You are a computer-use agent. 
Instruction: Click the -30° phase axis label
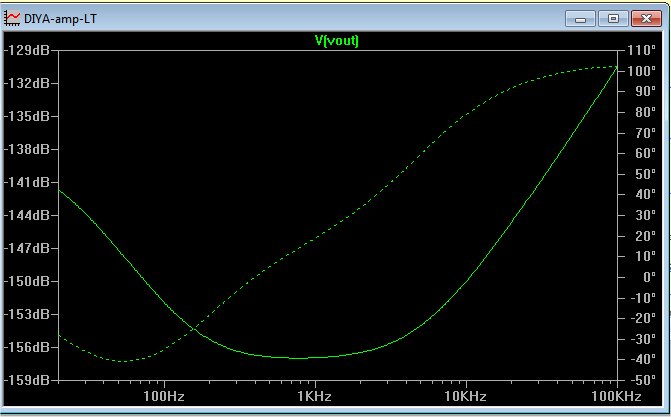tap(643, 339)
